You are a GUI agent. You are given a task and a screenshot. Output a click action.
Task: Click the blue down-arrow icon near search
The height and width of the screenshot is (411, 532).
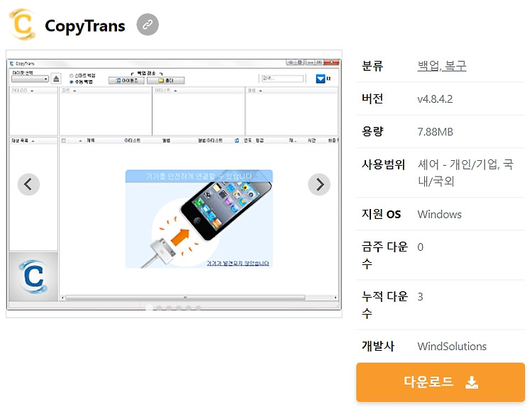pyautogui.click(x=321, y=79)
